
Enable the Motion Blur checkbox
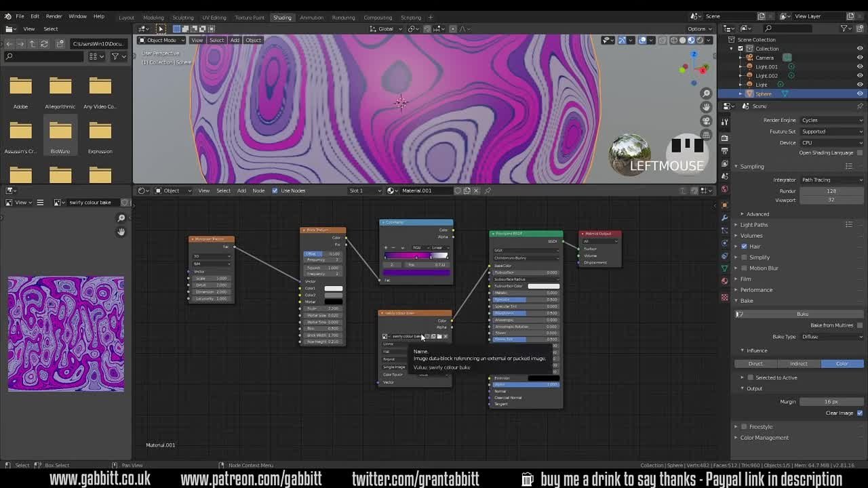click(744, 268)
